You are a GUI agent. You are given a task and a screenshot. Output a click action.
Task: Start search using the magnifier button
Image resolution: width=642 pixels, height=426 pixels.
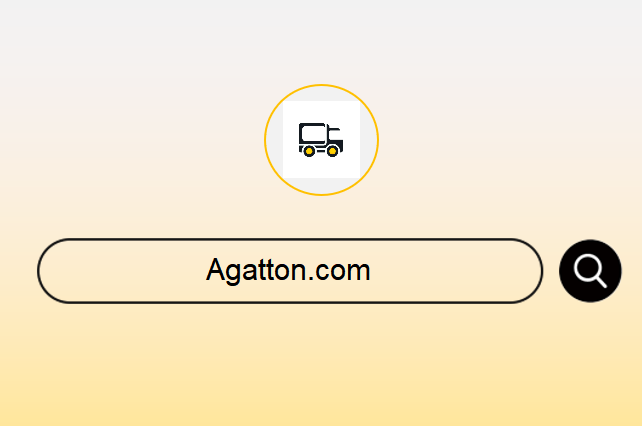(x=590, y=271)
